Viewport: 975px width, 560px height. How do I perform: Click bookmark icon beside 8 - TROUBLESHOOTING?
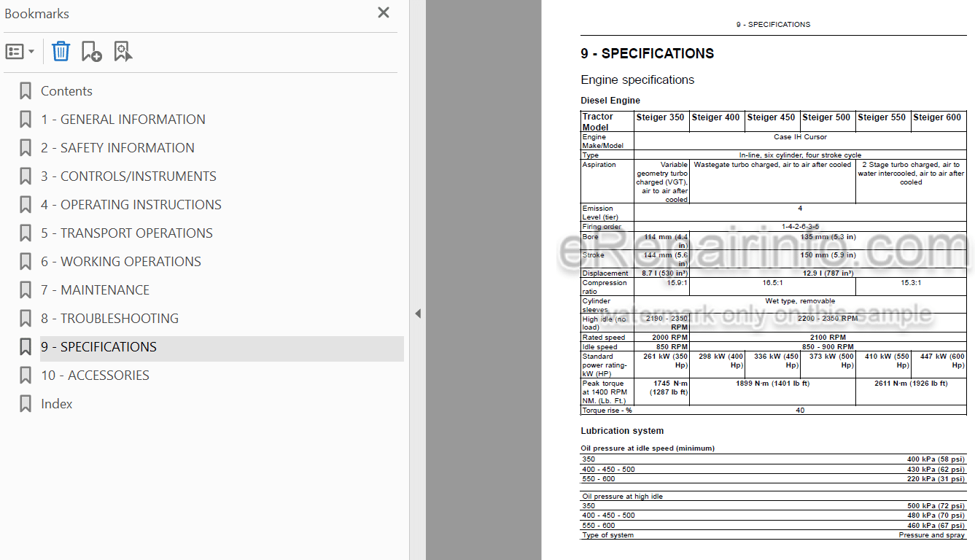[26, 319]
